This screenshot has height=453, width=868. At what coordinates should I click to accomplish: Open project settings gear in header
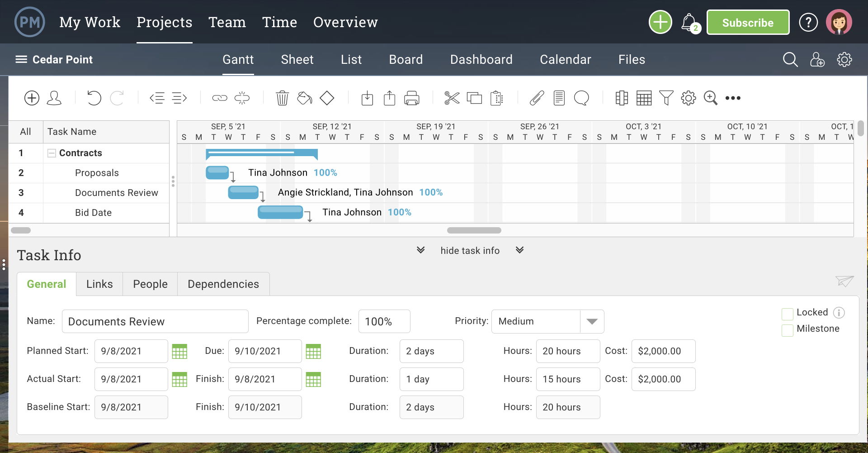click(844, 60)
